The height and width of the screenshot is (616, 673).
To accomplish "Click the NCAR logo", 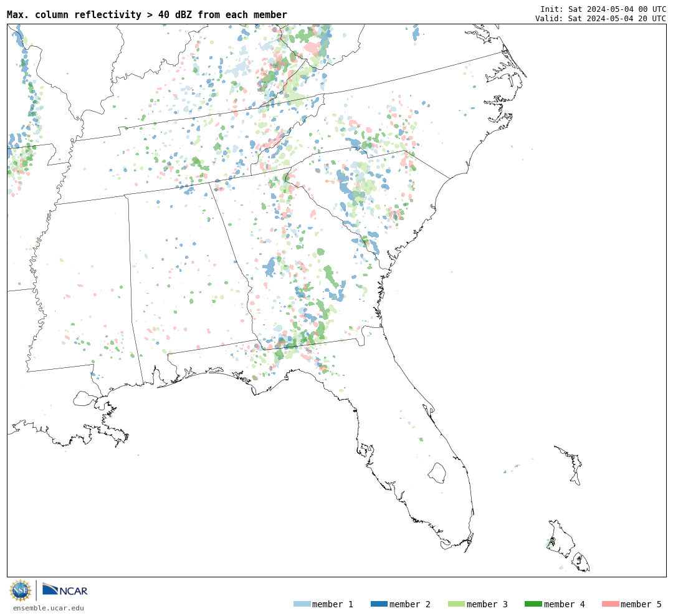I will (65, 590).
